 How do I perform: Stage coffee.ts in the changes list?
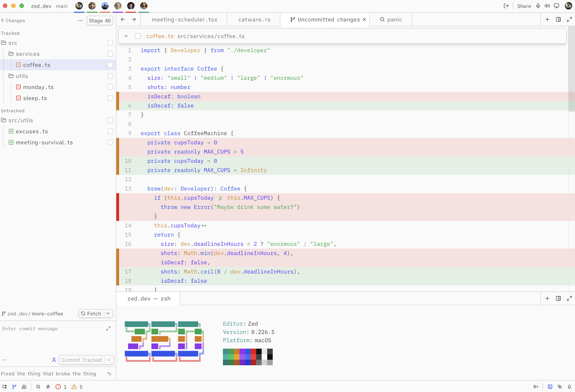(110, 65)
